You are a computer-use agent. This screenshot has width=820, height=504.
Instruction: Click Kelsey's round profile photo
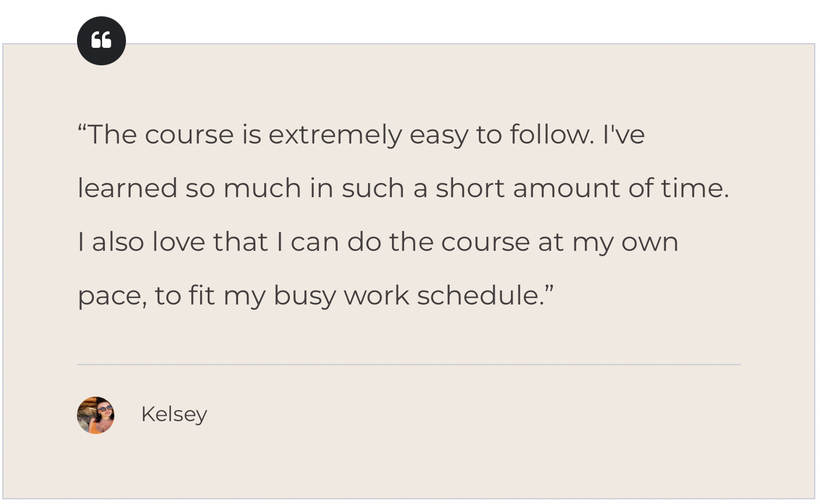(96, 415)
